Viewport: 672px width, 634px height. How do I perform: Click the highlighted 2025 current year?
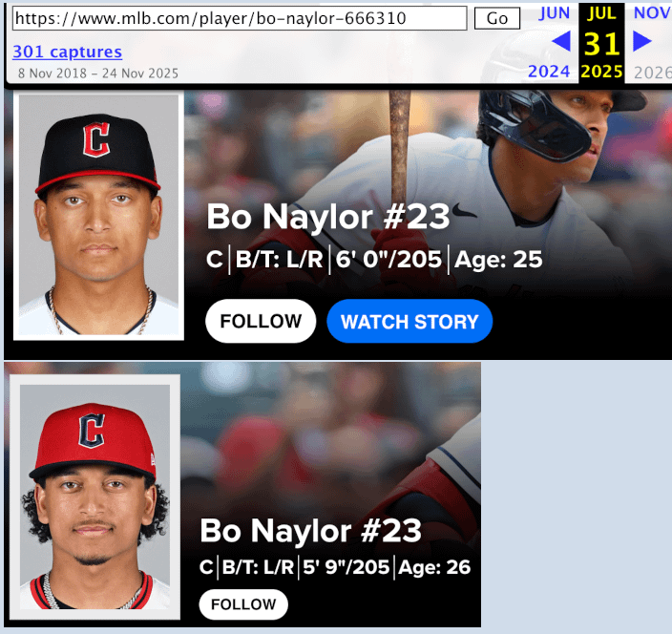point(601,72)
